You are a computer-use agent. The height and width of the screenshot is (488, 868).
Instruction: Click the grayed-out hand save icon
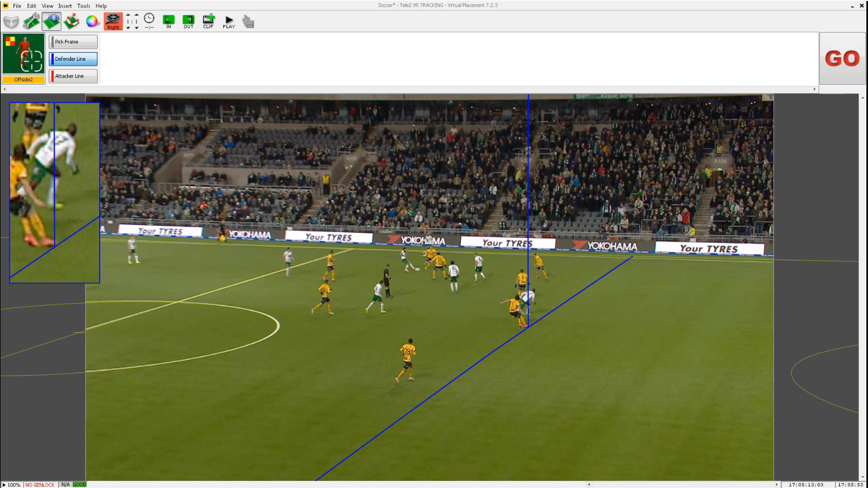(x=248, y=22)
